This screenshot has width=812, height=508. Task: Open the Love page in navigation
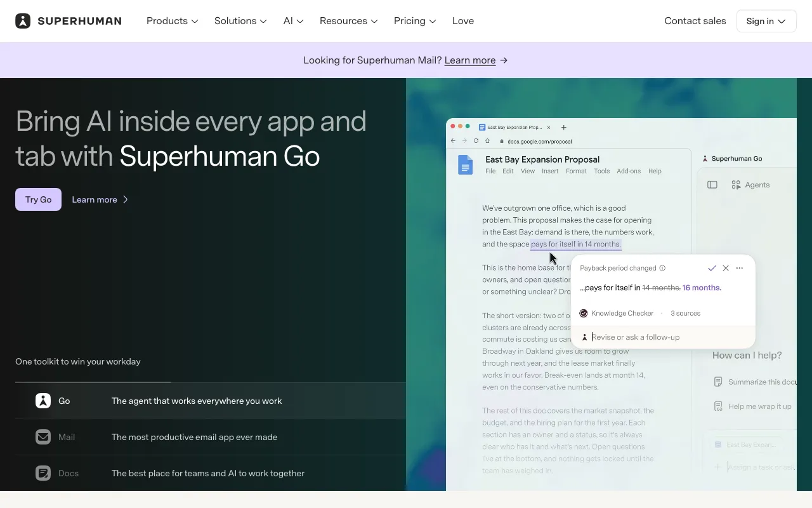[x=463, y=21]
